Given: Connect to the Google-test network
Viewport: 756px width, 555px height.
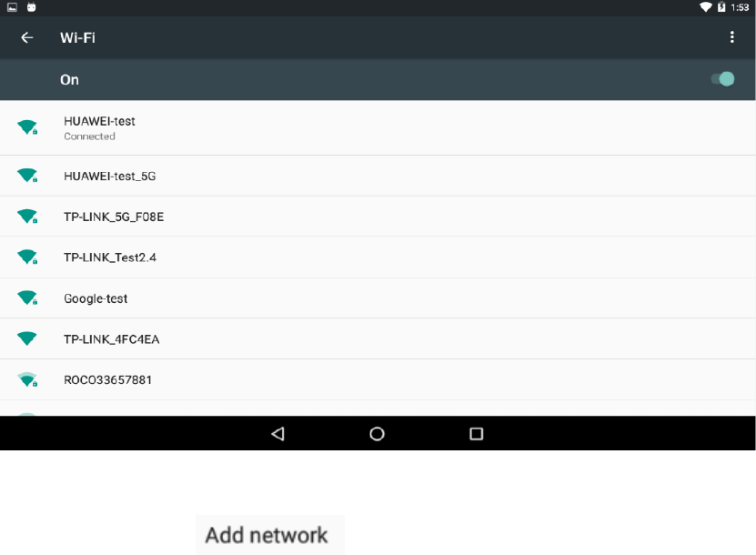Looking at the screenshot, I should pyautogui.click(x=378, y=298).
